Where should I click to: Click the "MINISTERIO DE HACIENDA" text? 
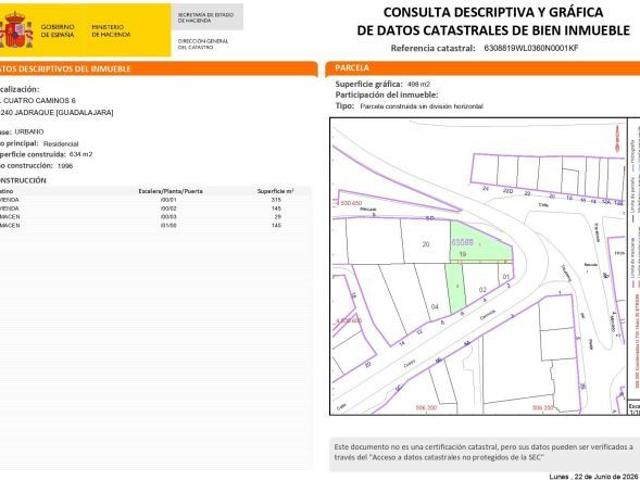click(111, 31)
